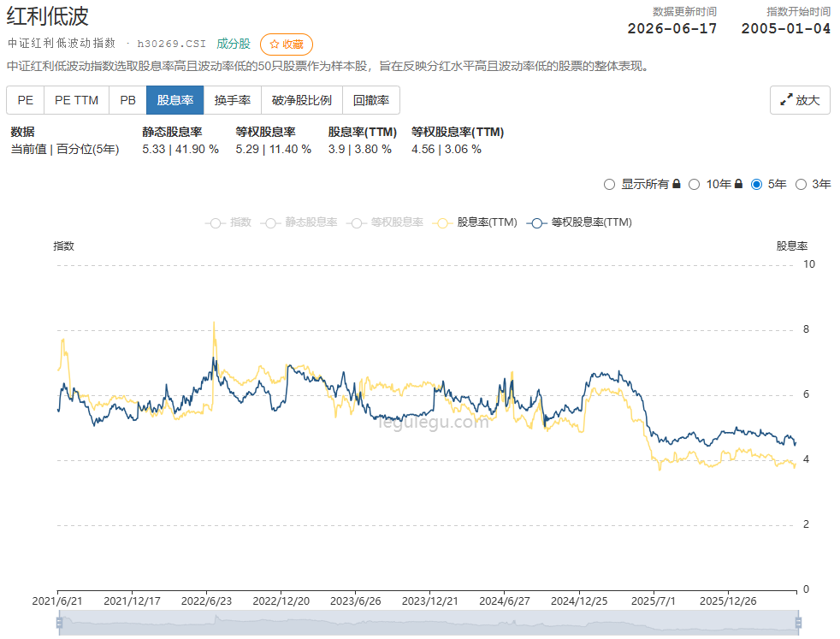Select the PB tab
The width and height of the screenshot is (840, 639).
(x=127, y=100)
